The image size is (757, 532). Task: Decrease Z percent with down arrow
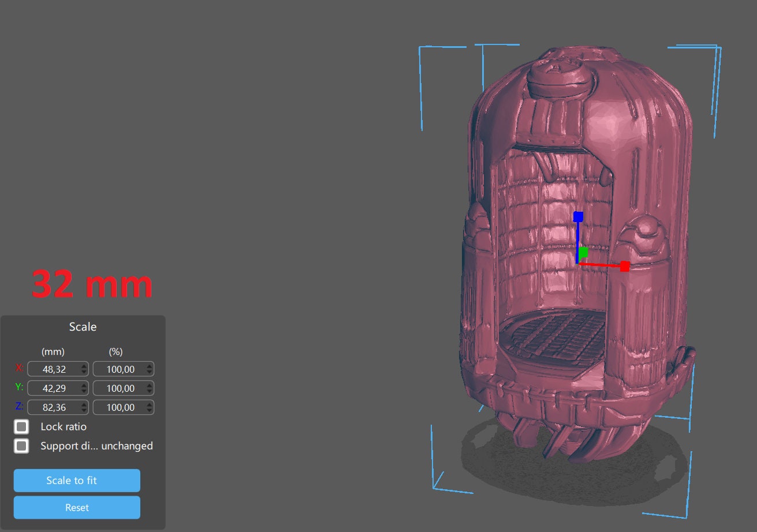(x=150, y=411)
